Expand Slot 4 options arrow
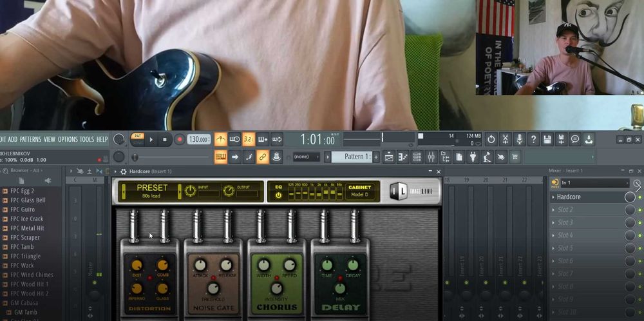Viewport: 644px width, 321px height. 553,235
